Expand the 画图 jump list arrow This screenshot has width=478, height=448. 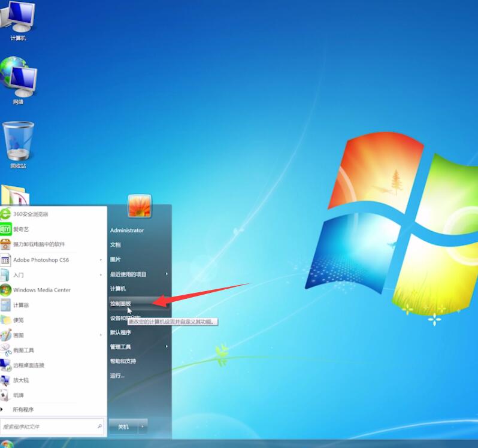(101, 335)
